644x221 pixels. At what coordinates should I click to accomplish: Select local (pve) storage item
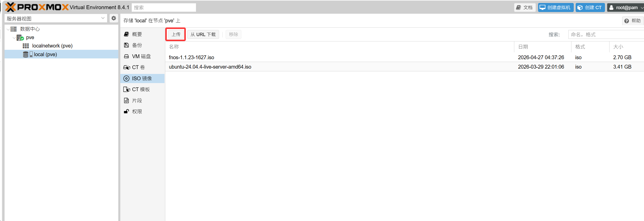(45, 54)
